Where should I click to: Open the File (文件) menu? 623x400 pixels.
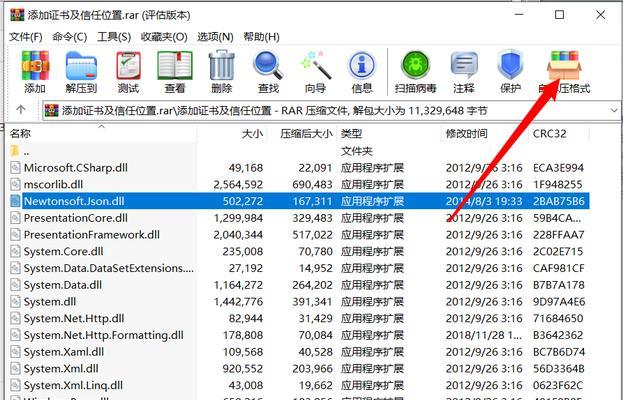click(25, 37)
